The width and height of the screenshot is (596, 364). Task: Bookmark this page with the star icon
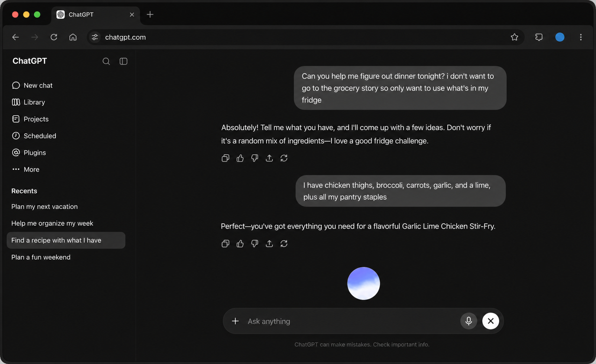pos(514,37)
